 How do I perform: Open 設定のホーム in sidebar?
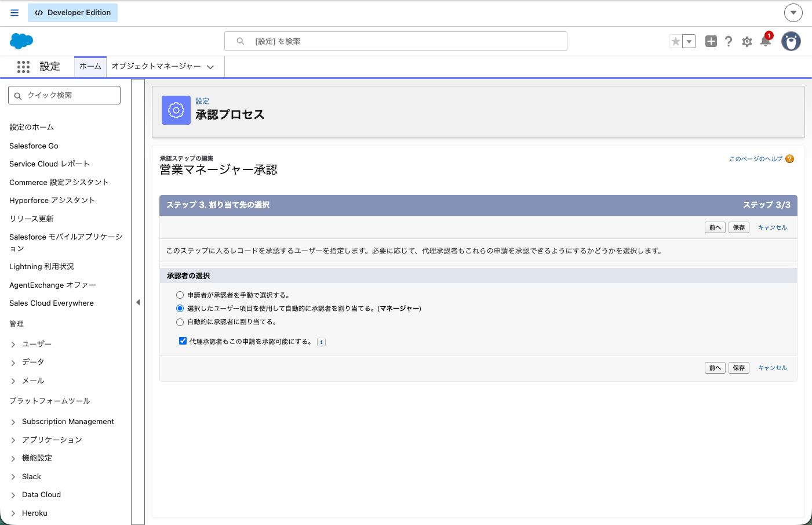click(31, 127)
